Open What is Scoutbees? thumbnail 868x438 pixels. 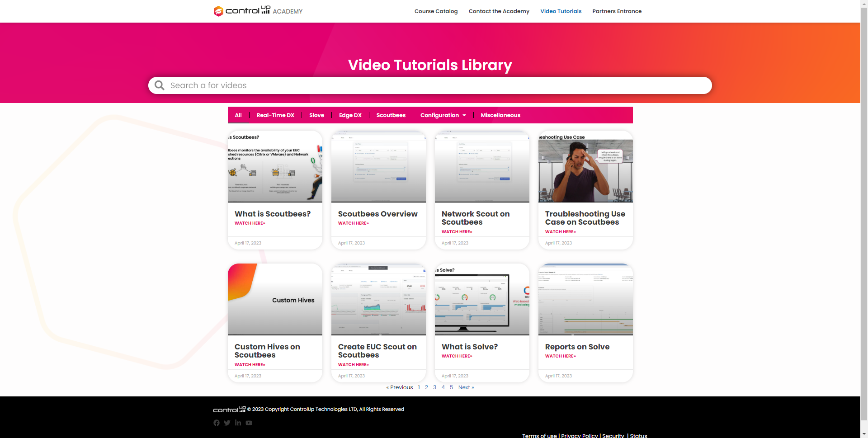tap(275, 166)
